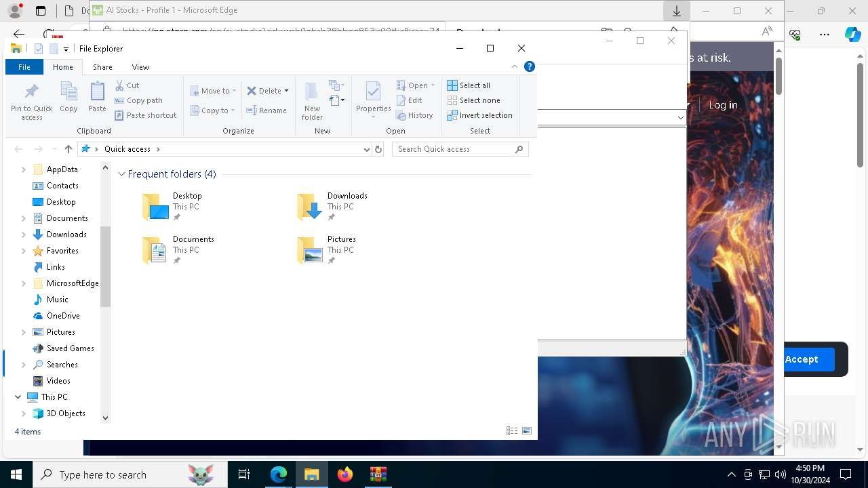This screenshot has width=868, height=488.
Task: Switch to the Share ribbon tab
Action: coord(102,67)
